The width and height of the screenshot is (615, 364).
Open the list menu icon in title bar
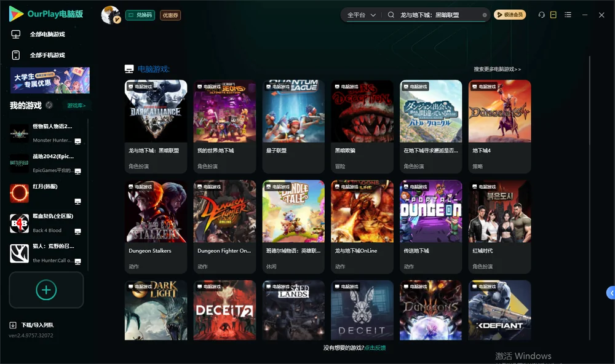(568, 15)
